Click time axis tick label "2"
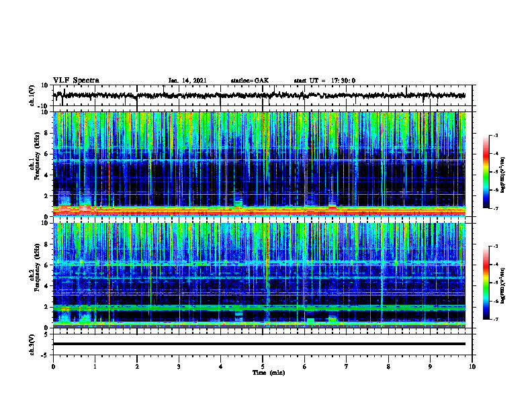Viewport: 532px width, 411px height. coord(137,367)
